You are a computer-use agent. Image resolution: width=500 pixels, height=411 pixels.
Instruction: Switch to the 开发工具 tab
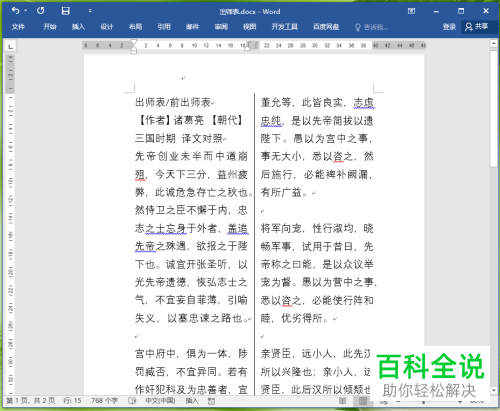tap(284, 27)
